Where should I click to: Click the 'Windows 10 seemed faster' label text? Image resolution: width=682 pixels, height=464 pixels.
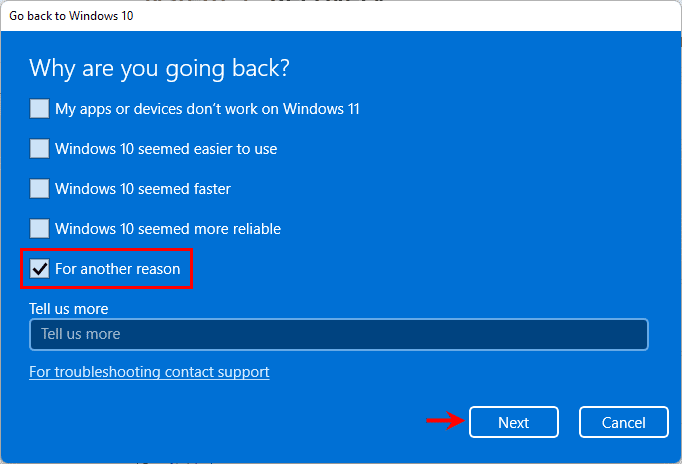pos(143,189)
